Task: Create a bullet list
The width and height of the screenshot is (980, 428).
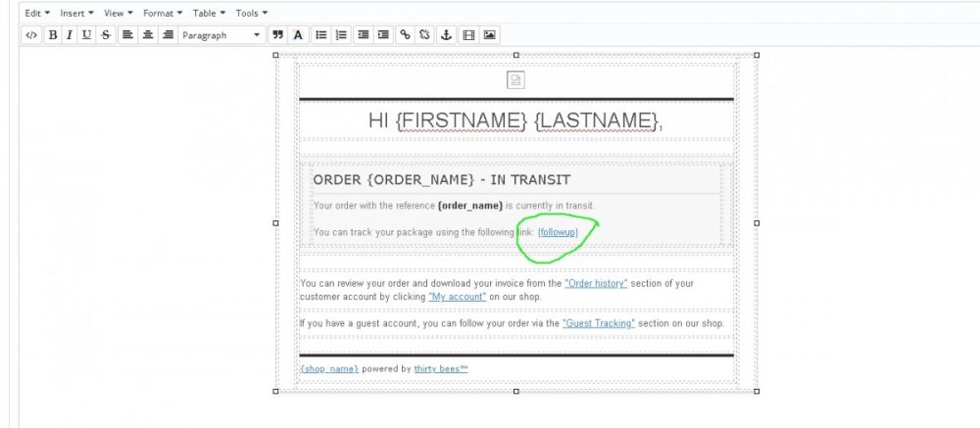Action: click(x=320, y=35)
